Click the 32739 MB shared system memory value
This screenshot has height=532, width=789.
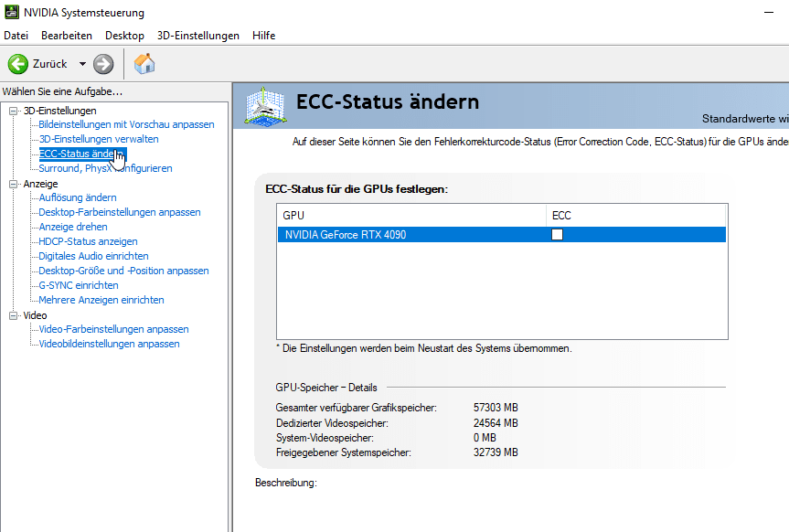click(x=496, y=452)
